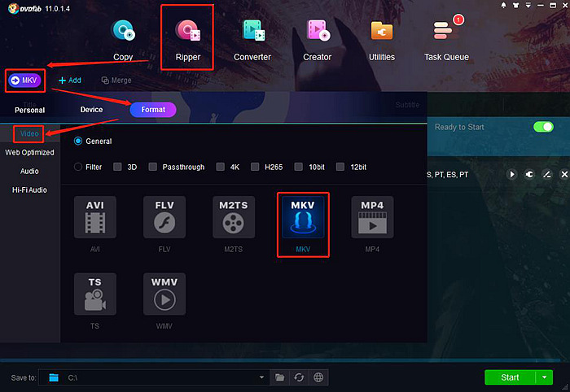Expand the Start button dropdown arrow
Image resolution: width=570 pixels, height=392 pixels.
pos(544,377)
